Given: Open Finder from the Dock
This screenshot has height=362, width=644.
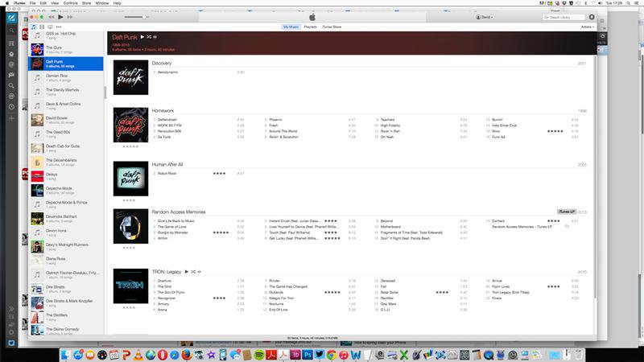Looking at the screenshot, I should [x=66, y=355].
